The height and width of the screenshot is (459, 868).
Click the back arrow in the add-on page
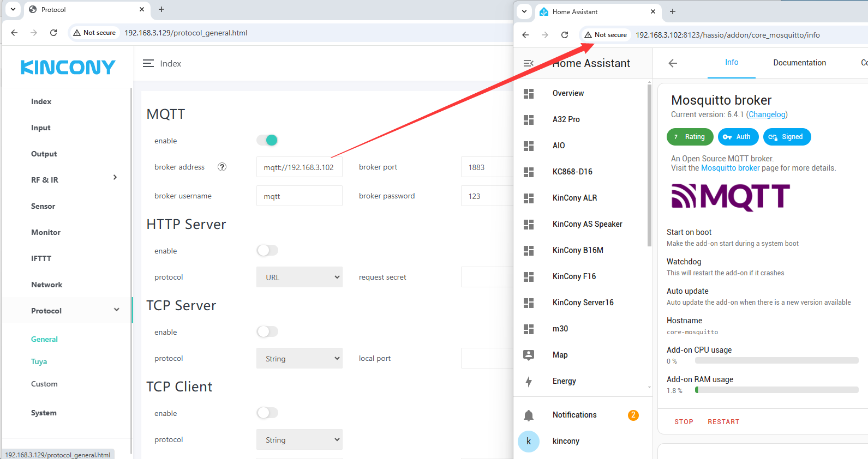point(673,63)
